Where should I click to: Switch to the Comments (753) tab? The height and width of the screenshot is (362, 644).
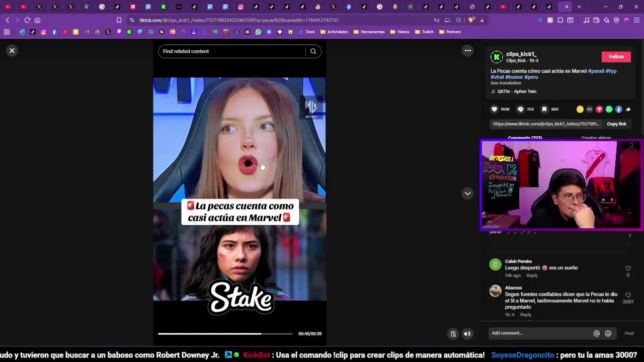[525, 138]
